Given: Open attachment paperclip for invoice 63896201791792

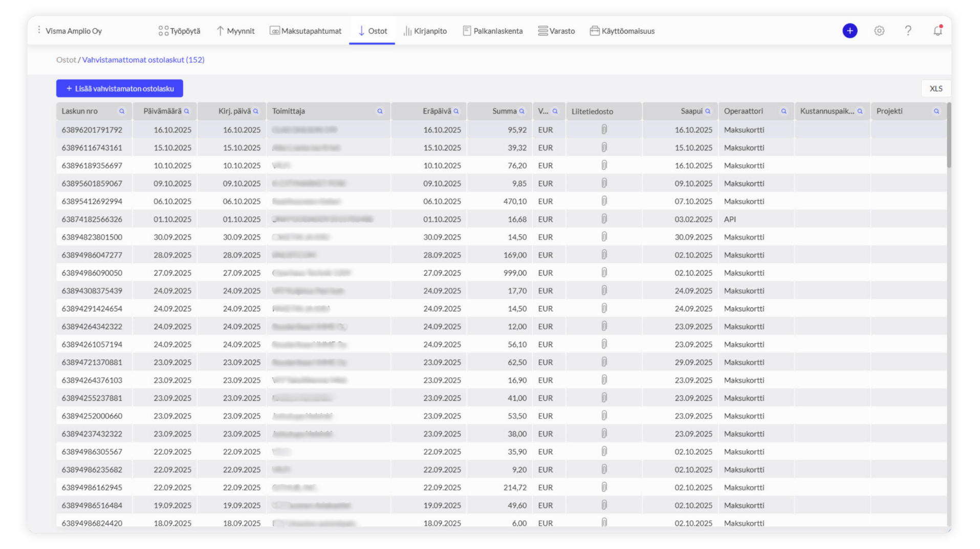Looking at the screenshot, I should [604, 130].
